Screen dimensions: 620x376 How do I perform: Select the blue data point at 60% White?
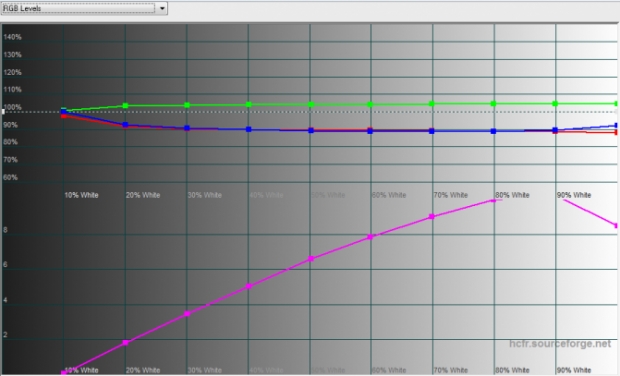coord(370,131)
